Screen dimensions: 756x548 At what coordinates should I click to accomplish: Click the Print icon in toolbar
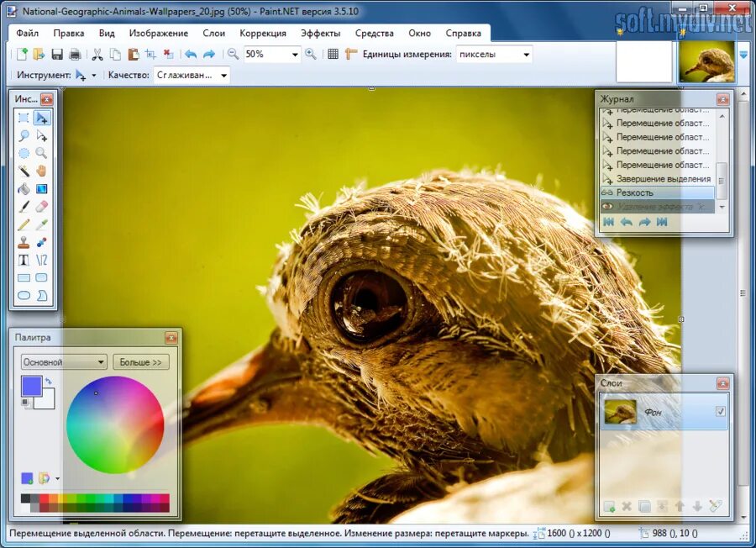[x=75, y=54]
